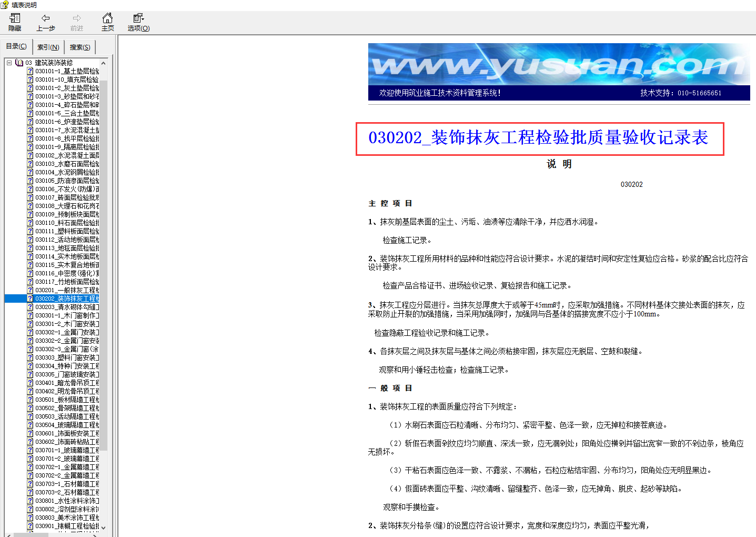Open 030601_饰面板安装 in the contents tree
756x537 pixels.
click(x=67, y=433)
